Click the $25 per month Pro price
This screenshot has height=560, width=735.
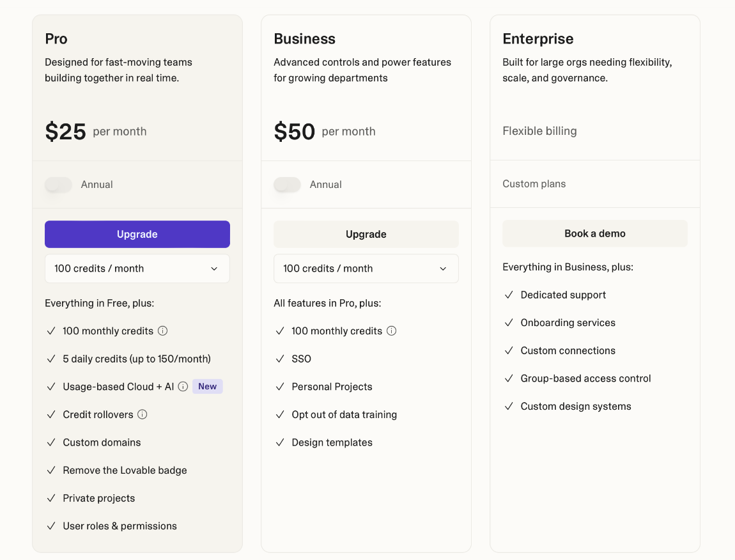point(66,132)
